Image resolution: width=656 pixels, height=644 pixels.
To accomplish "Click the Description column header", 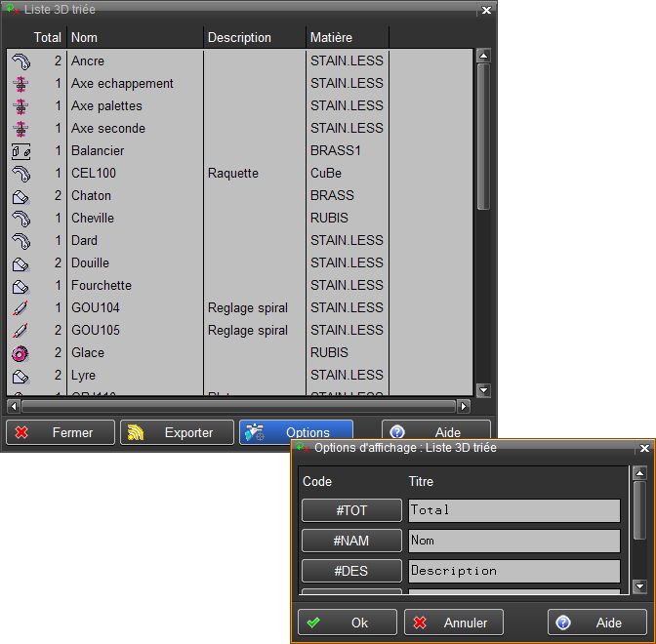I will pos(254,38).
